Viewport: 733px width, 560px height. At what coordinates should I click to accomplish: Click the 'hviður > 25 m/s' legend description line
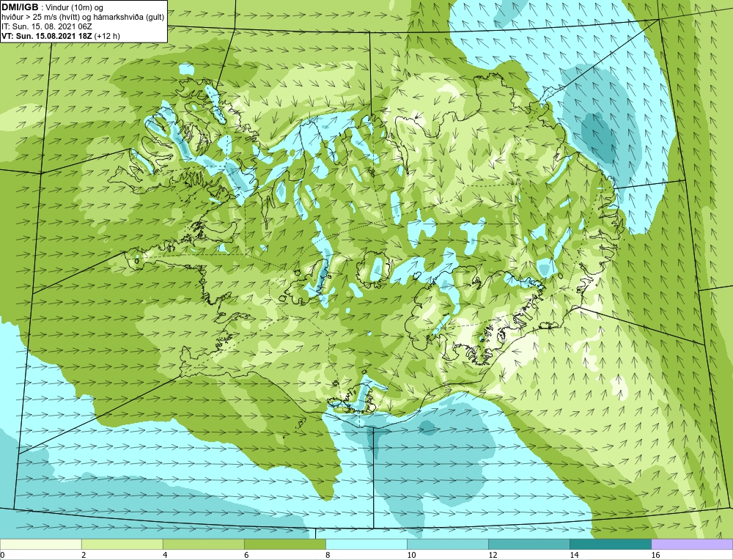[83, 18]
